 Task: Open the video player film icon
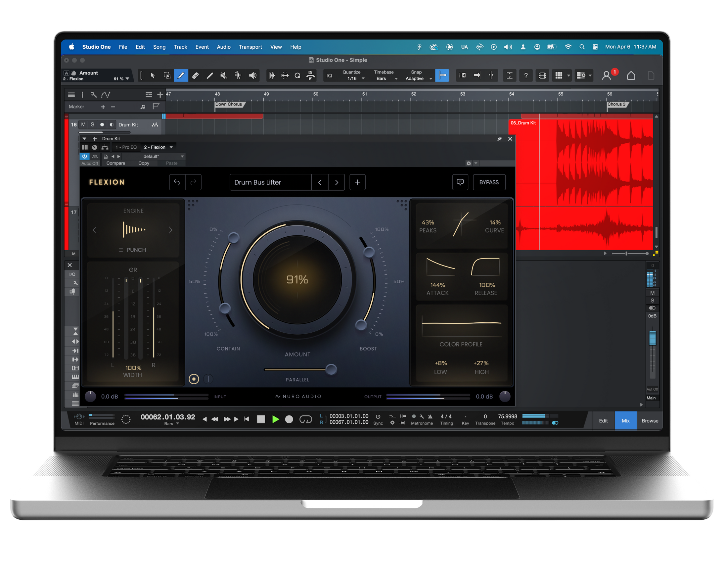542,75
